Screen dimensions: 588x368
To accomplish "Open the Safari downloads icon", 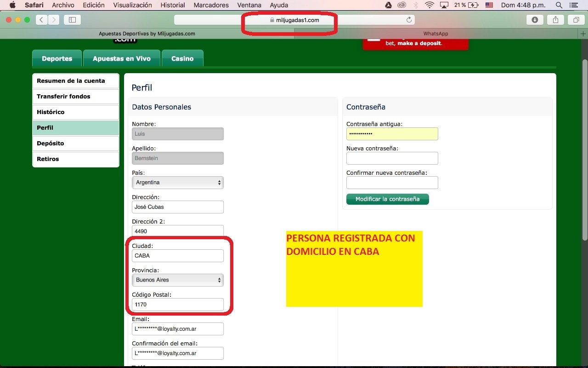I will 535,20.
